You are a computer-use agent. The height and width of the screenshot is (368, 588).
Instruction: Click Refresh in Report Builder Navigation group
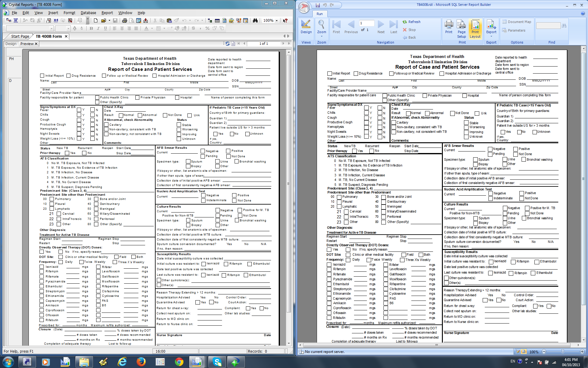411,22
